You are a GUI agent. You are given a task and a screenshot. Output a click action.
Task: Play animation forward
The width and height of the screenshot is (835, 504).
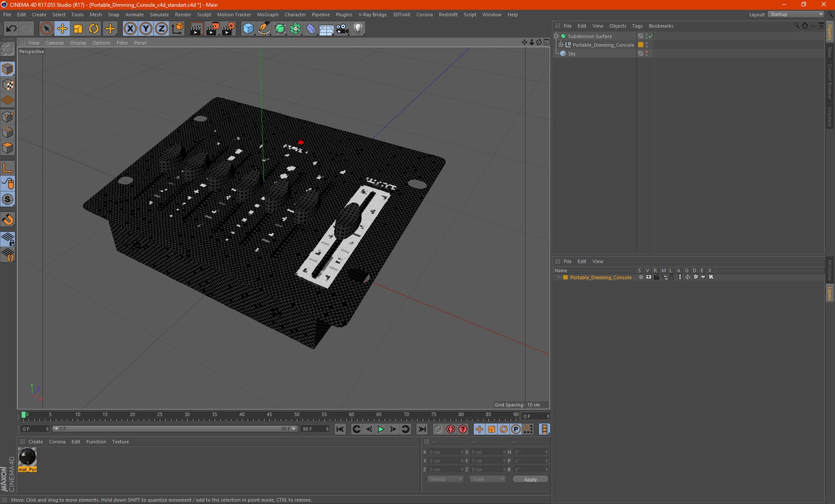point(381,429)
